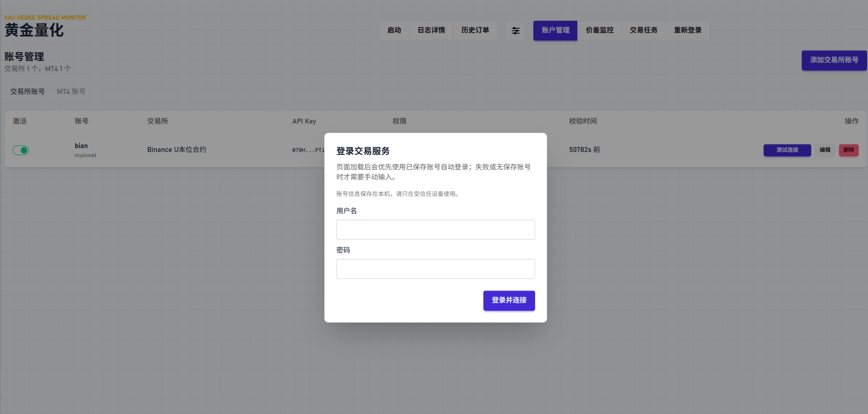This screenshot has height=414, width=868.
Task: Click the 50782s 前 verification time
Action: 584,150
